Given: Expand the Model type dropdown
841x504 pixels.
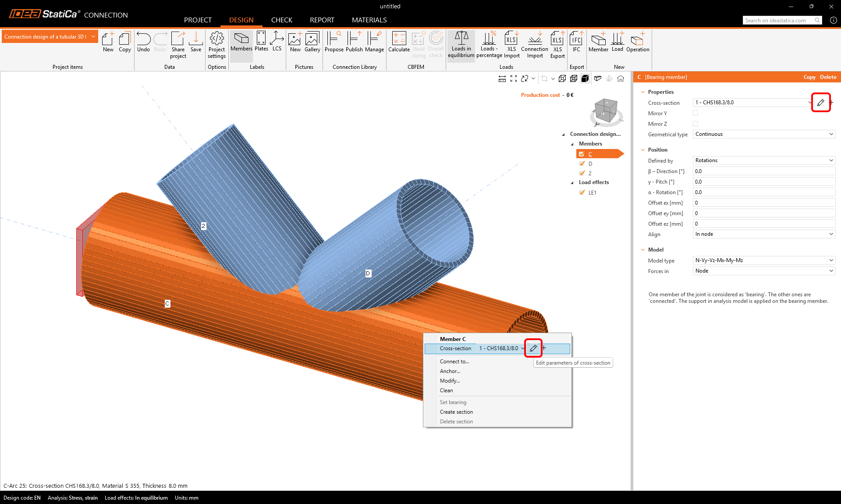Looking at the screenshot, I should pyautogui.click(x=764, y=260).
